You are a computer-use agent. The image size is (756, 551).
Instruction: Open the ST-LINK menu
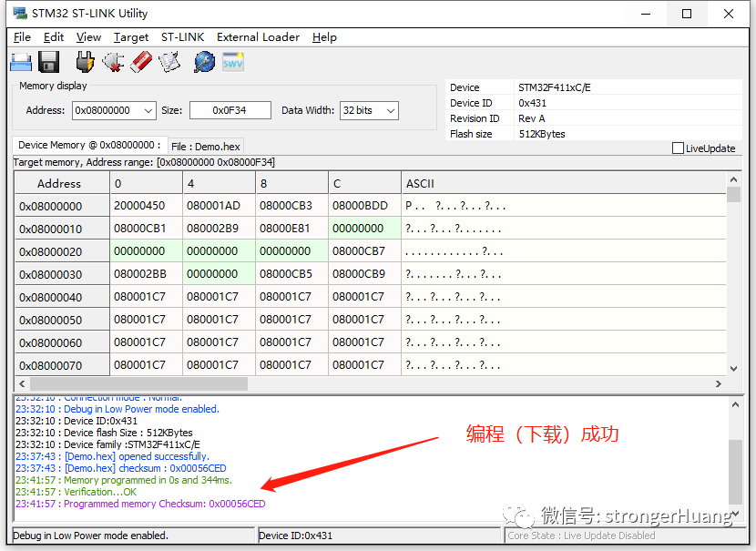click(182, 37)
